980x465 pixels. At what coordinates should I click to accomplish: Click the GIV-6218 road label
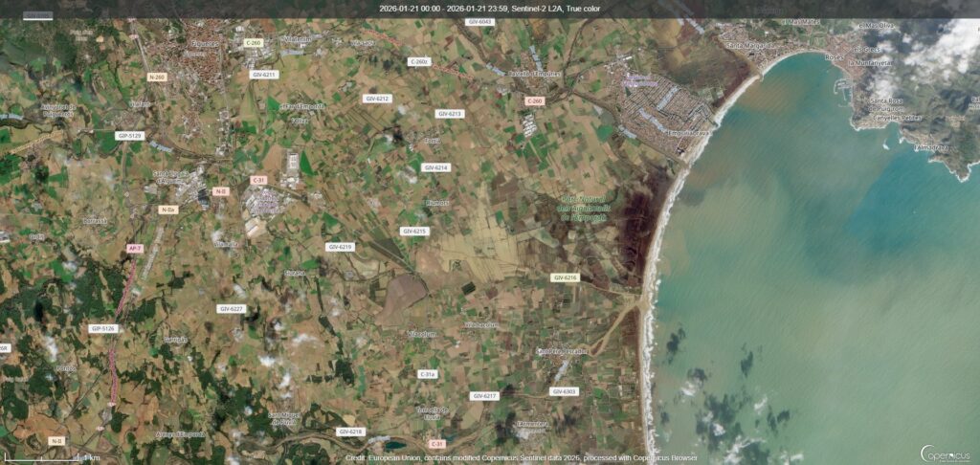(x=350, y=432)
